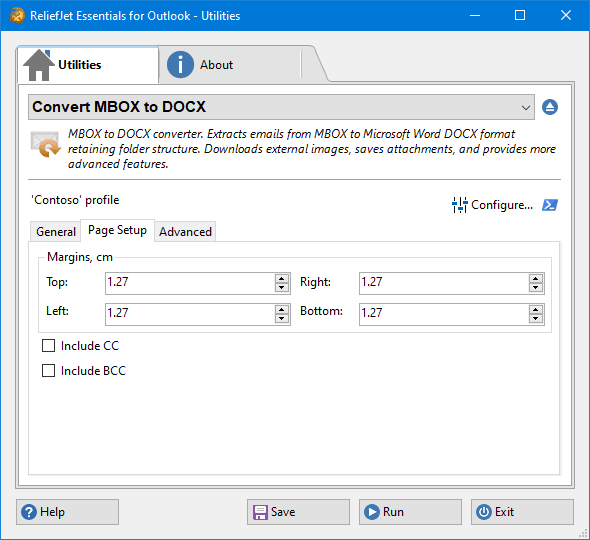Click the Save button
This screenshot has width=590, height=540.
coord(298,512)
